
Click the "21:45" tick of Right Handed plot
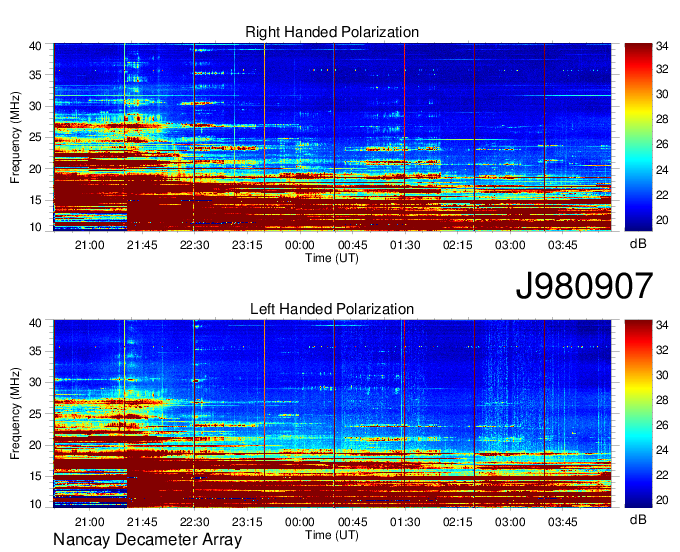click(x=142, y=245)
